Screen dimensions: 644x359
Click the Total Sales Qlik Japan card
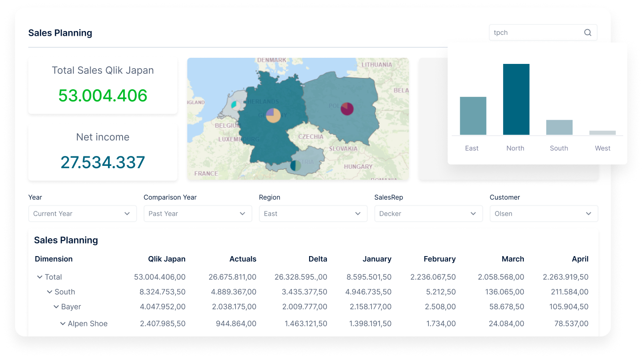103,86
